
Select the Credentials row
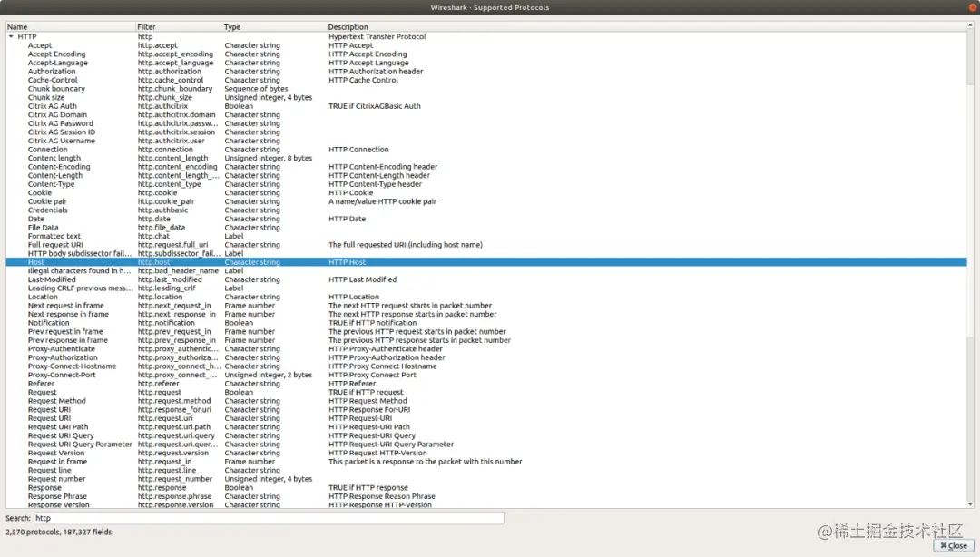[486, 210]
